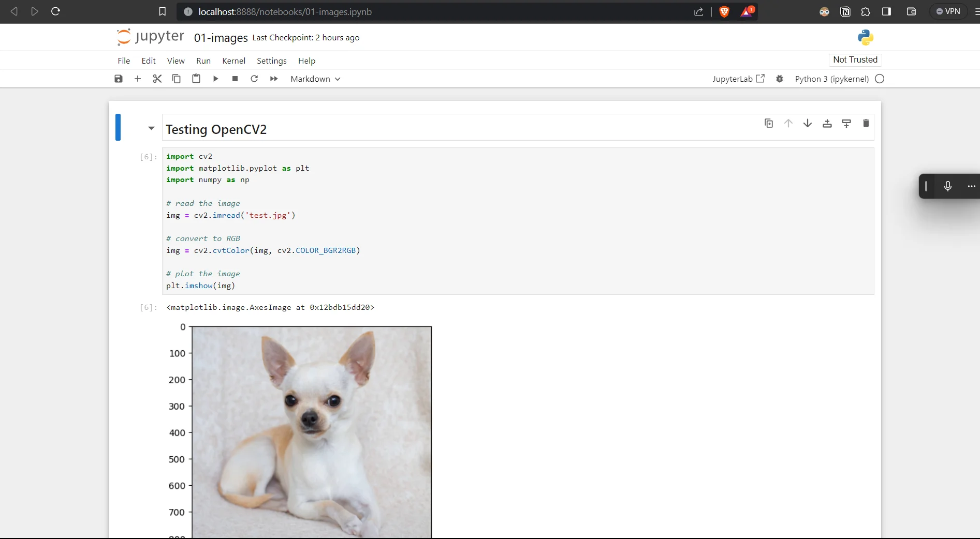Click the Not Trusted button
980x539 pixels.
pos(854,59)
